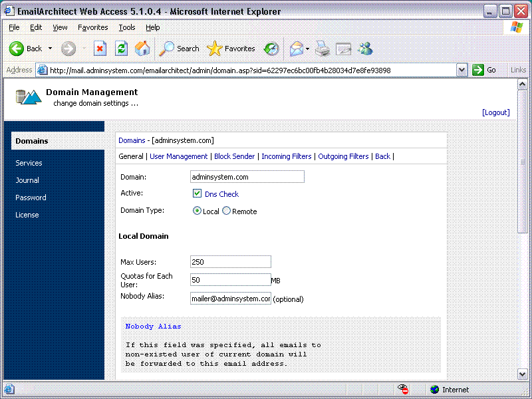
Task: Open the File menu
Action: [14, 27]
